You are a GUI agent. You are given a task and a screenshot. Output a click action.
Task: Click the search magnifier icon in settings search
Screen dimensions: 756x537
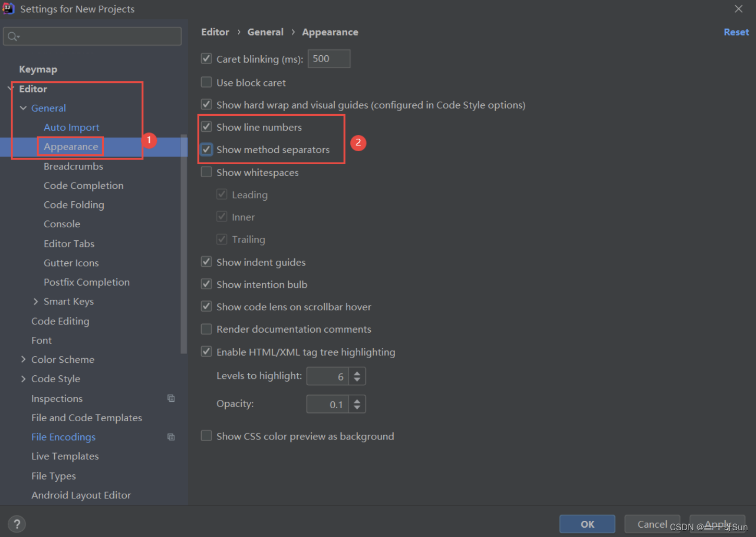13,36
